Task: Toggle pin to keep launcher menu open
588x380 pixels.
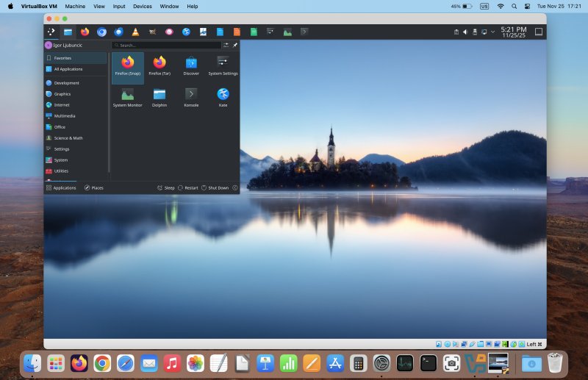Action: (x=235, y=45)
